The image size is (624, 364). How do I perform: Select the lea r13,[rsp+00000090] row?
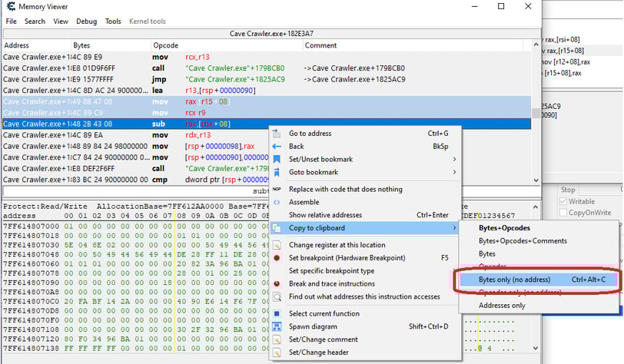pos(267,91)
